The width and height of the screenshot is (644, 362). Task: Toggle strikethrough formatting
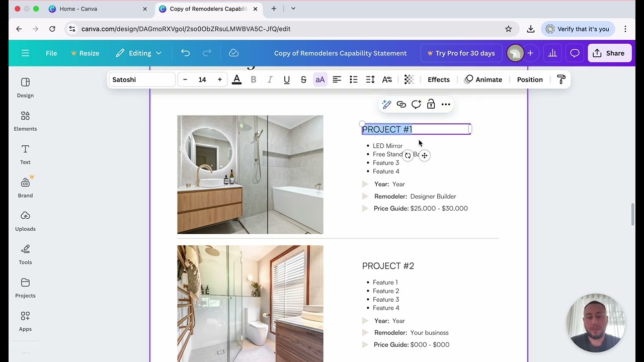[x=303, y=79]
